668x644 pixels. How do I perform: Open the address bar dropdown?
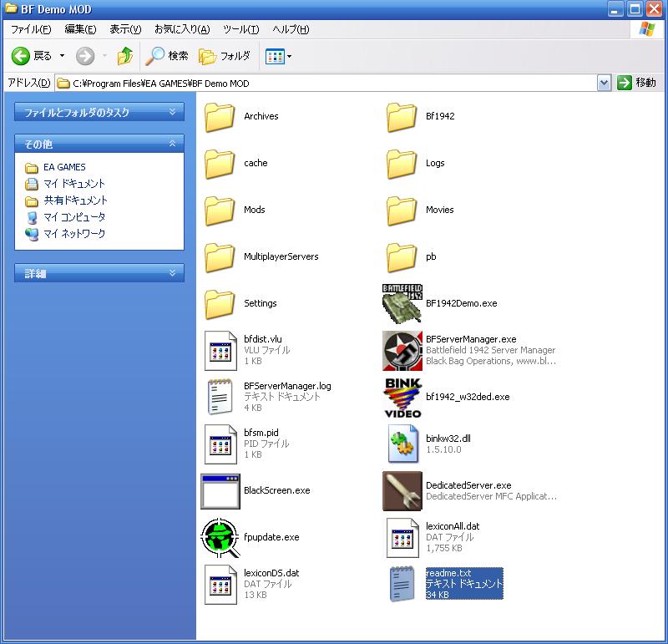pos(604,84)
